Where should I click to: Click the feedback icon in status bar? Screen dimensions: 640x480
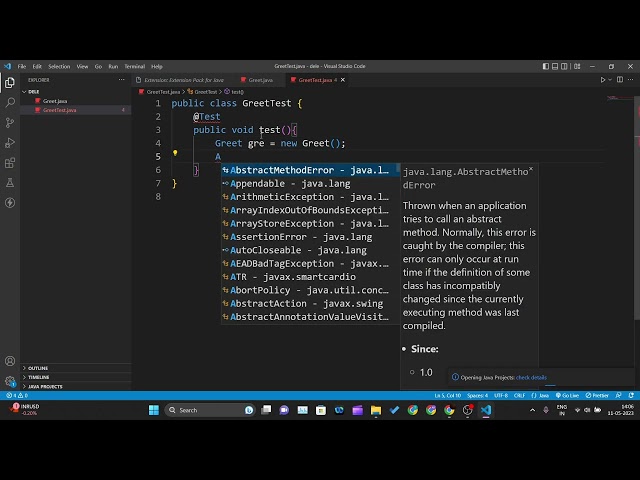(618, 396)
